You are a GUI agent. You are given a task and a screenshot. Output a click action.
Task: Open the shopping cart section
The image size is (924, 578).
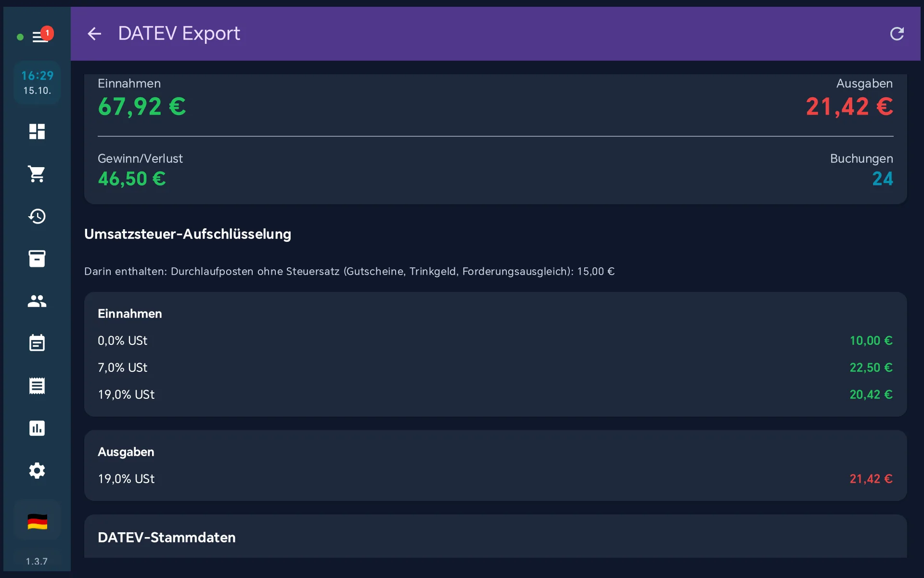(x=37, y=174)
